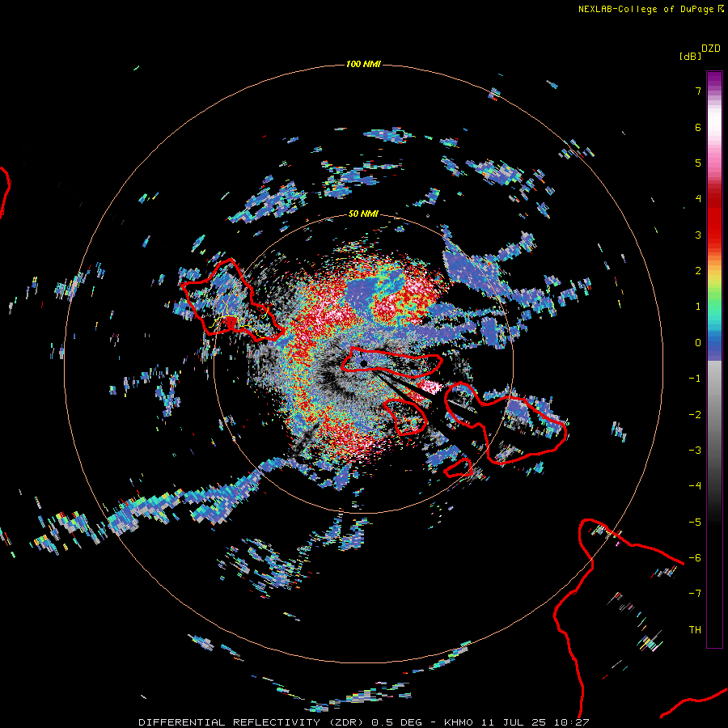Click the 100 NMI range ring label
The height and width of the screenshot is (728, 728).
[x=363, y=64]
